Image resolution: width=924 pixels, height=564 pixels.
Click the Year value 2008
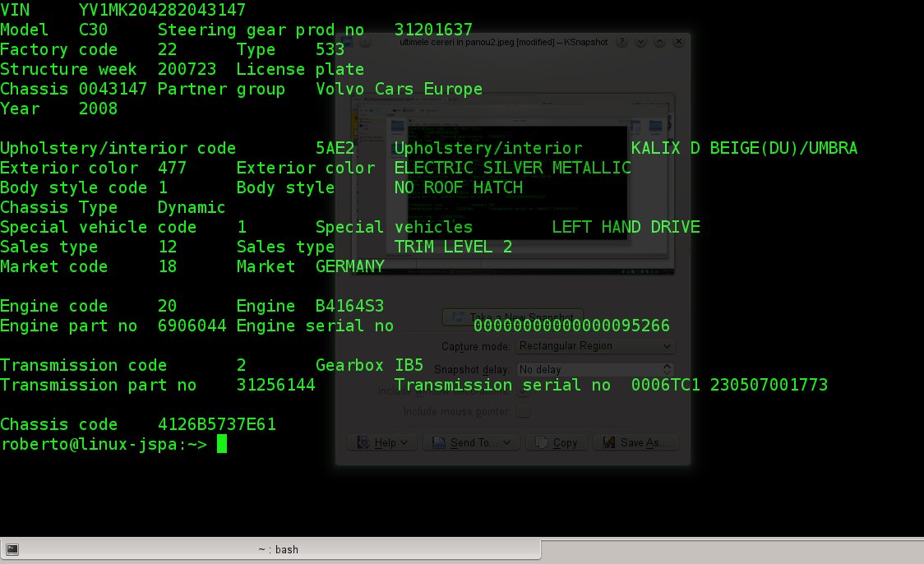pyautogui.click(x=98, y=109)
